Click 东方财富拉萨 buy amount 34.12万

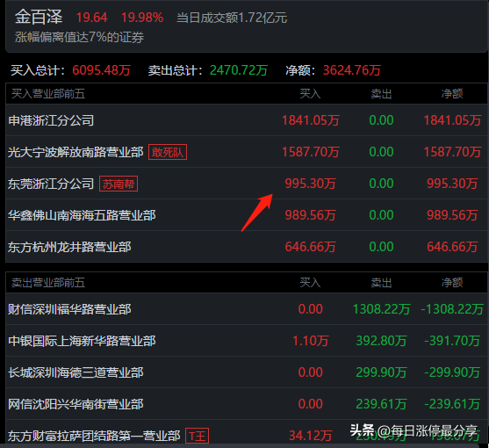coord(311,436)
